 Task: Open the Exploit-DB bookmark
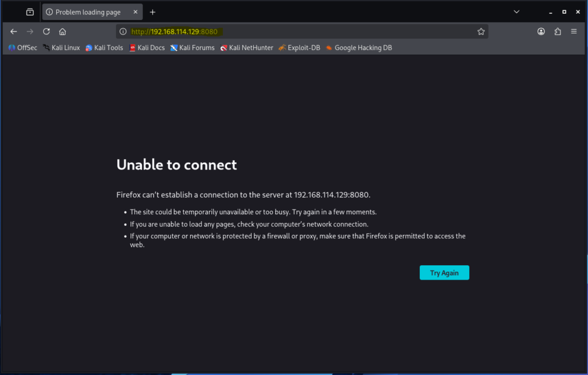point(299,48)
